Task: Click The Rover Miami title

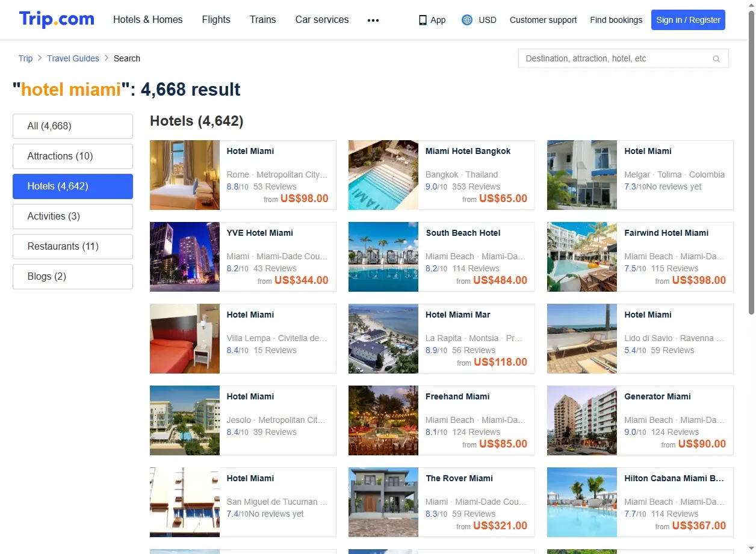Action: [x=459, y=478]
